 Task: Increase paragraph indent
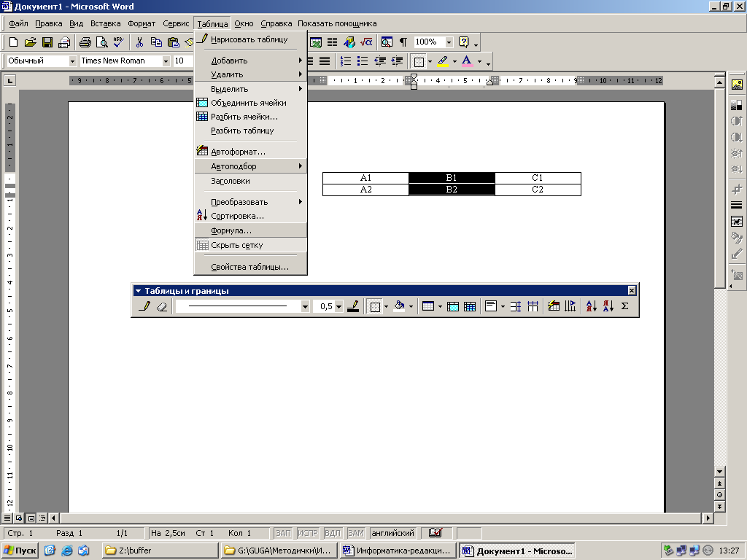[x=396, y=61]
